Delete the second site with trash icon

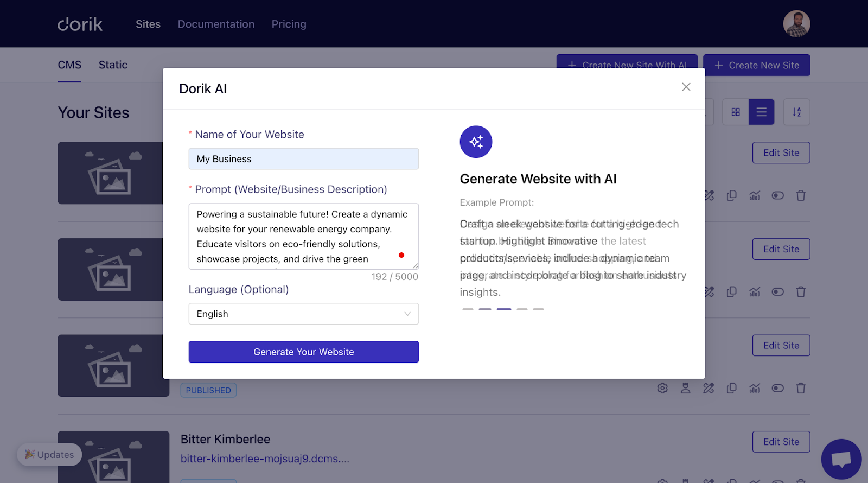pyautogui.click(x=801, y=292)
